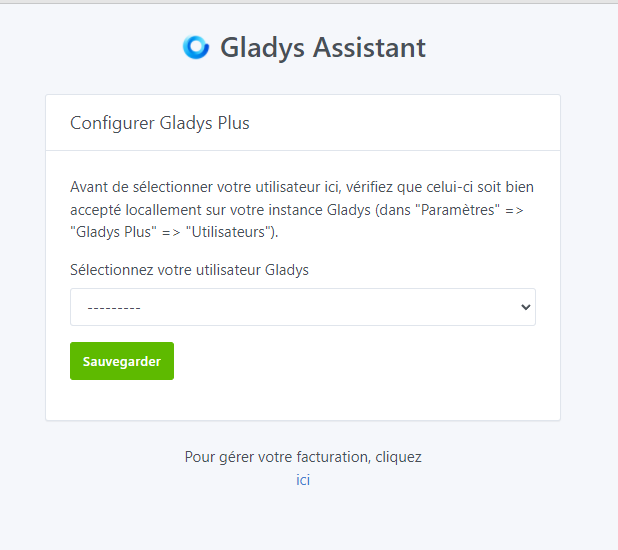The width and height of the screenshot is (618, 550).
Task: Click the Sélectionnez votre utilisateur Gladys label
Action: (189, 270)
